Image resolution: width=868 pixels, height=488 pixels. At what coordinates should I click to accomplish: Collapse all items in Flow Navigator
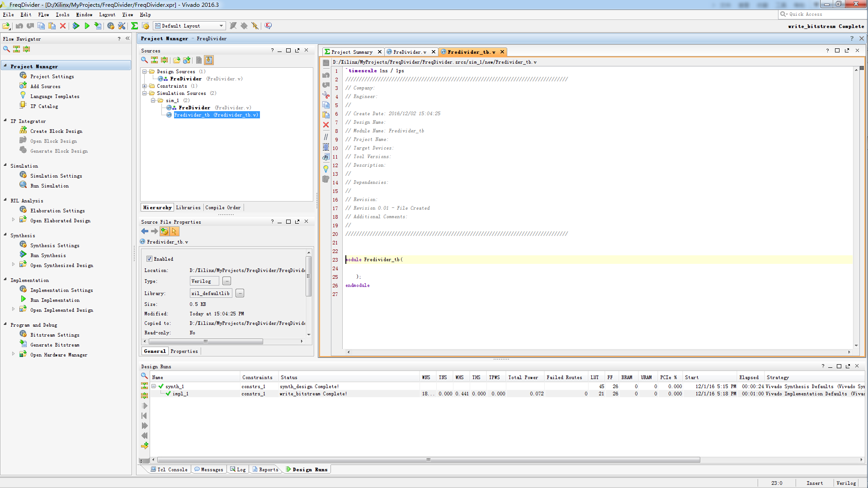[16, 49]
